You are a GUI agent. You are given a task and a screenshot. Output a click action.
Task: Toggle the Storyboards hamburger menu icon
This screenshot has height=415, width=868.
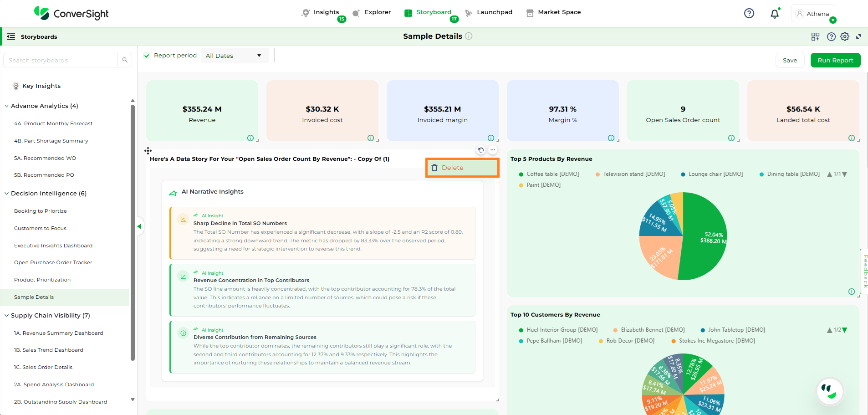click(11, 36)
